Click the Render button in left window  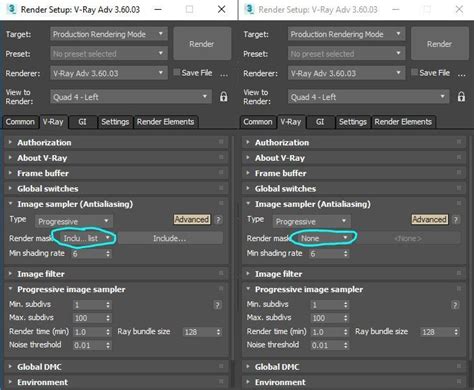[x=202, y=44]
